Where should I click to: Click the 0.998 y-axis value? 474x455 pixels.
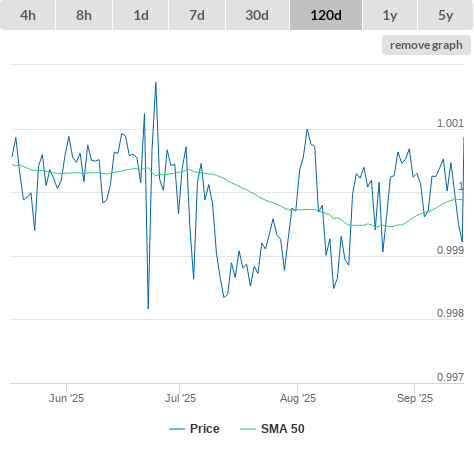coord(450,313)
